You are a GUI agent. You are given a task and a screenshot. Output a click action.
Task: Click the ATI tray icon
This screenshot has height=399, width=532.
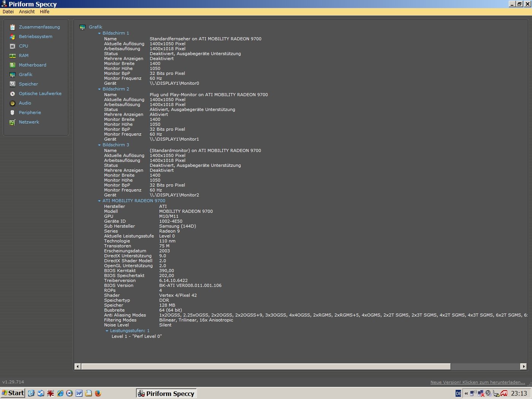click(504, 393)
